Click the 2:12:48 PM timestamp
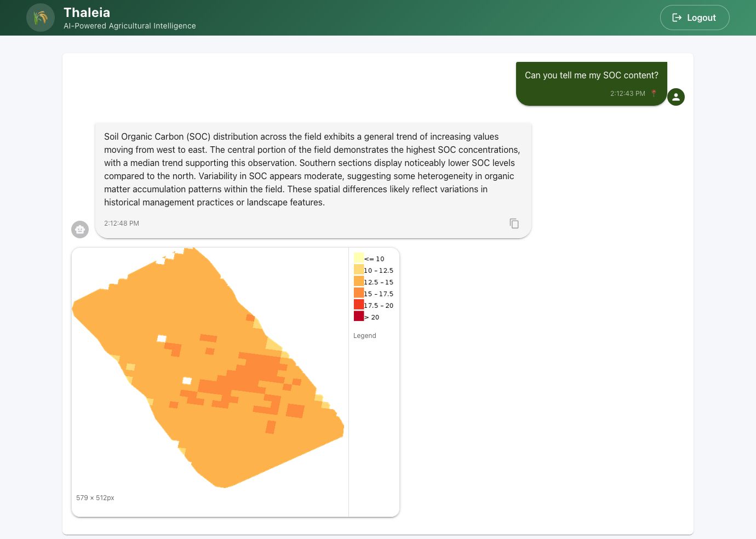The height and width of the screenshot is (539, 756). click(x=122, y=223)
